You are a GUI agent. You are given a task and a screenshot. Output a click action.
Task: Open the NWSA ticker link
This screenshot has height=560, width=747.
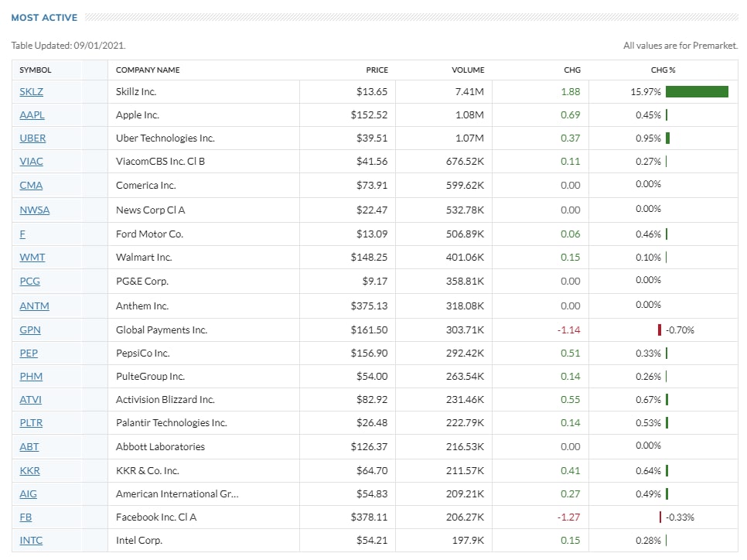click(x=34, y=210)
